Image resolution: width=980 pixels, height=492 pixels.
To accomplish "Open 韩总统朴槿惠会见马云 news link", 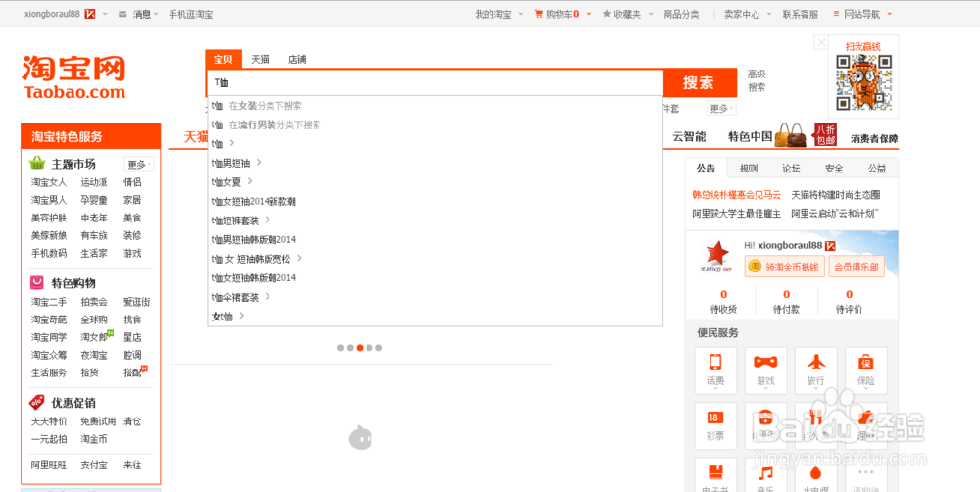I will [736, 195].
